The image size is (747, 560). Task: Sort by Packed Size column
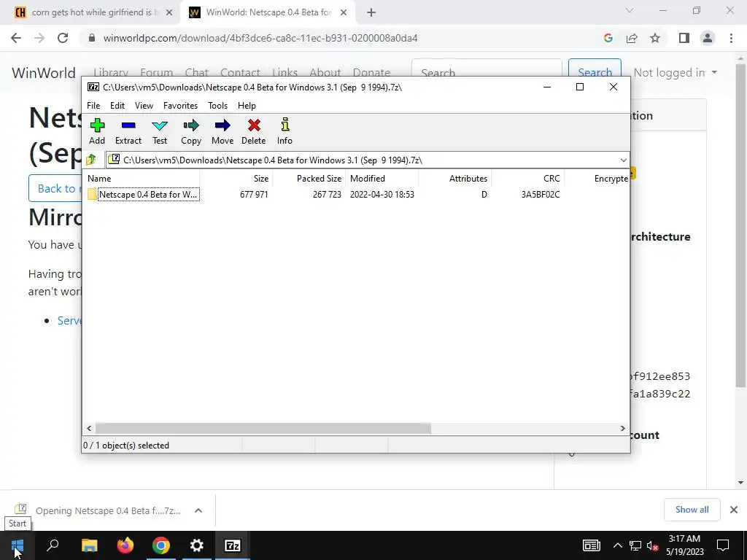(309, 179)
